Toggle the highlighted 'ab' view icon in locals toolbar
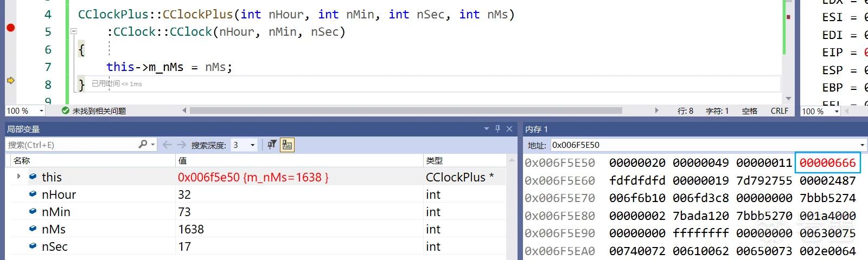This screenshot has height=260, width=868. coord(287,145)
